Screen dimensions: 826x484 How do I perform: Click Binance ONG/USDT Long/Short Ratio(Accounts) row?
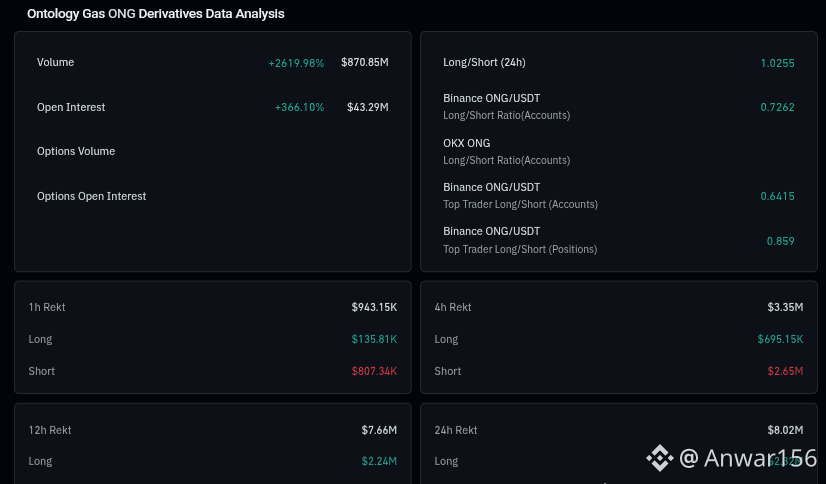(618, 106)
